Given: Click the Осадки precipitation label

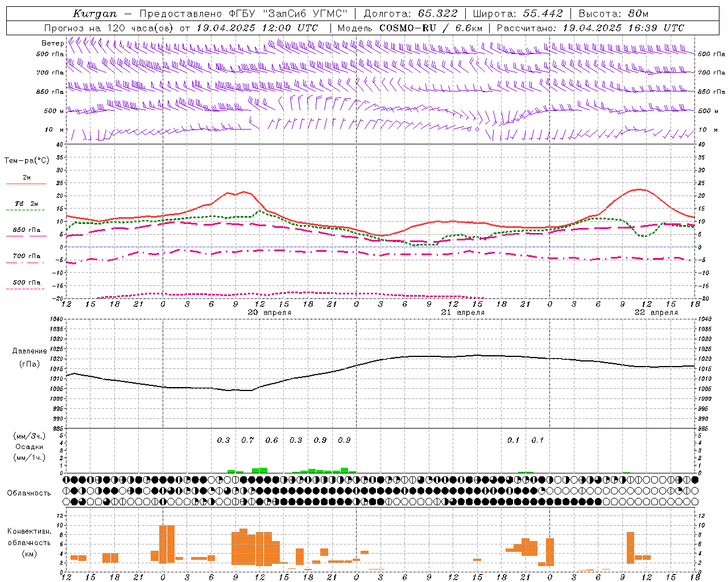Looking at the screenshot, I should pos(30,447).
